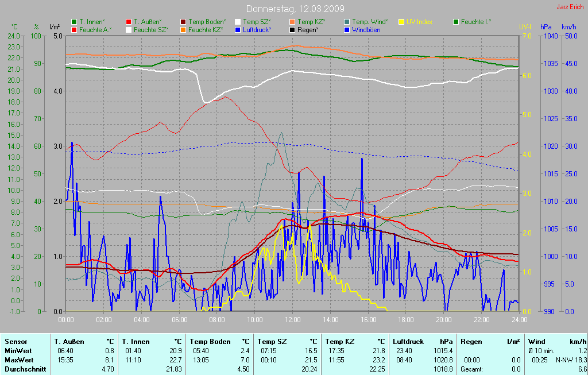Click the red T. Außen* legend square
Image resolution: width=588 pixels, height=375 pixels.
tap(129, 22)
